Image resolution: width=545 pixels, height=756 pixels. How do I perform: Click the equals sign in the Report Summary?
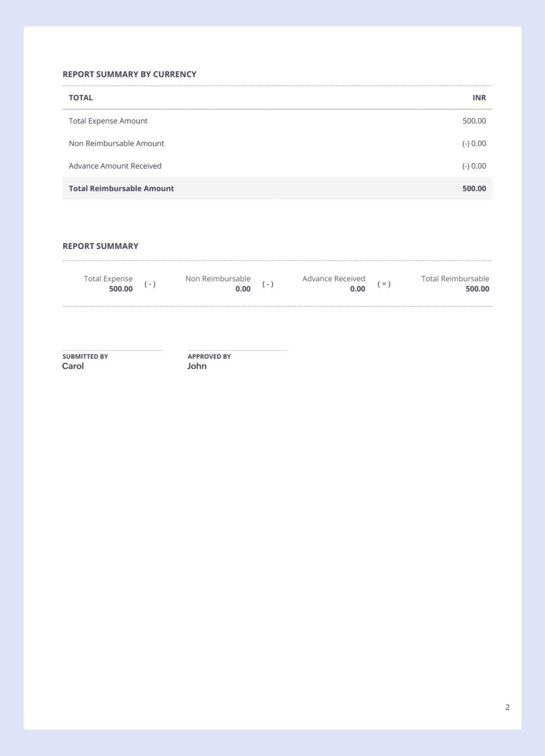pyautogui.click(x=384, y=284)
